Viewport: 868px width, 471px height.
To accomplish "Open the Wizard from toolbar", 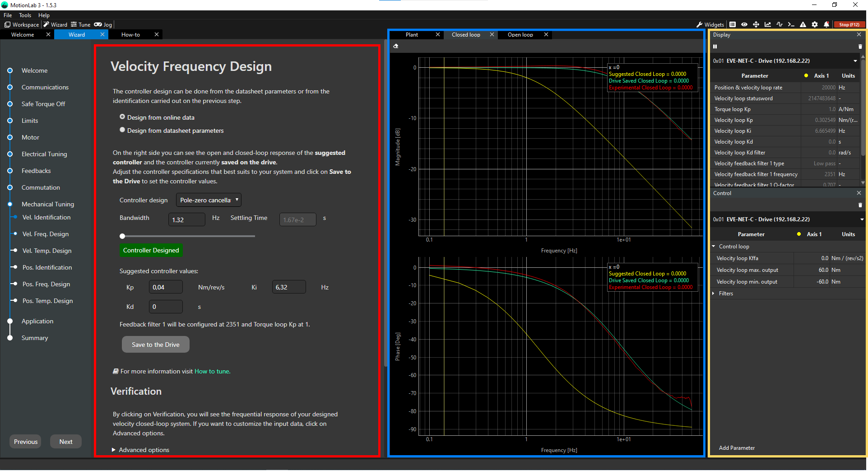I will click(x=55, y=24).
